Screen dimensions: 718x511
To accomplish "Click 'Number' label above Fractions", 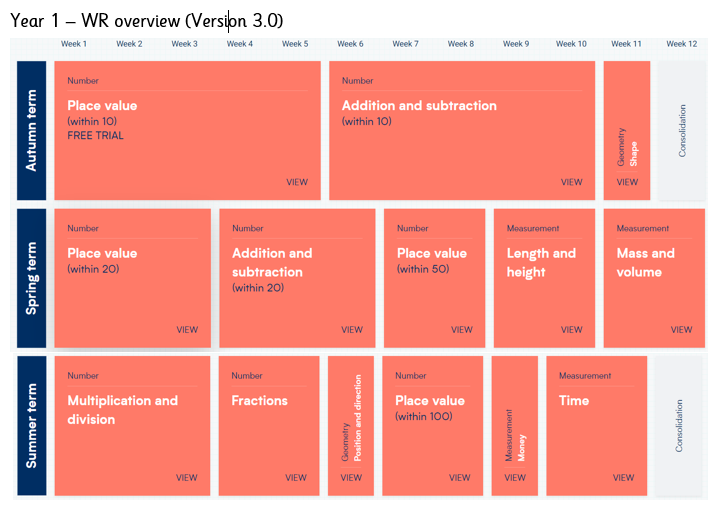I will [247, 376].
